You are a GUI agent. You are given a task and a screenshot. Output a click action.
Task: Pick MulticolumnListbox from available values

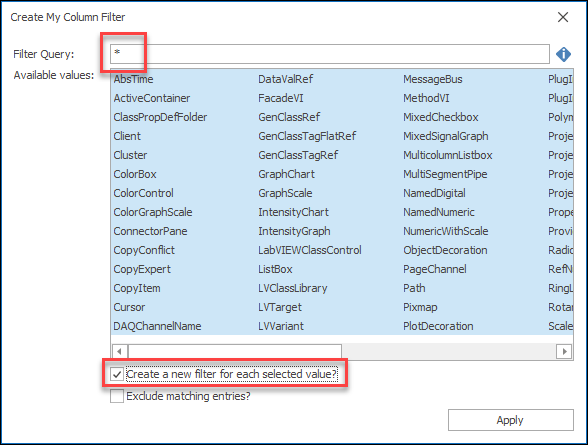pyautogui.click(x=448, y=155)
